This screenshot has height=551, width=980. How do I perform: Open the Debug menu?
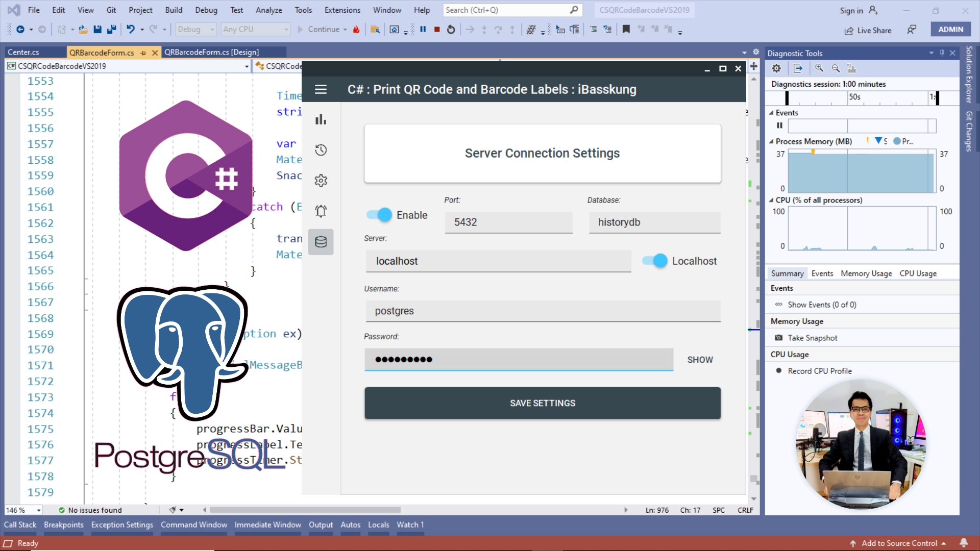206,10
